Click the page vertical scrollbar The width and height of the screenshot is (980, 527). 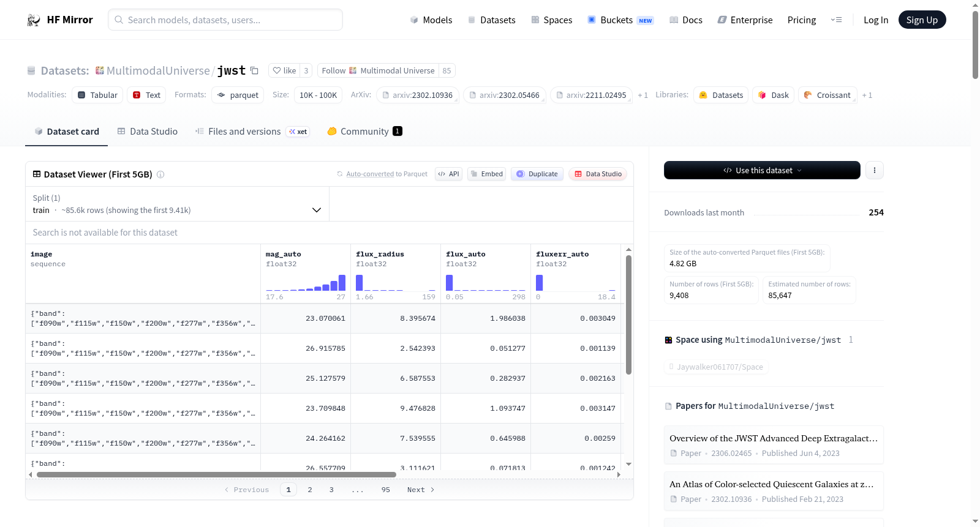975,44
